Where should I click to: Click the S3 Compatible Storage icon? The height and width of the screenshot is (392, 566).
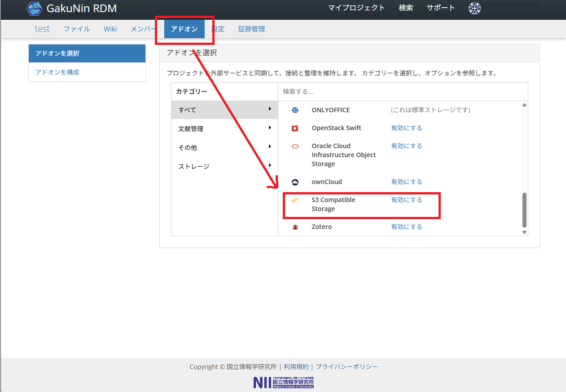point(295,200)
